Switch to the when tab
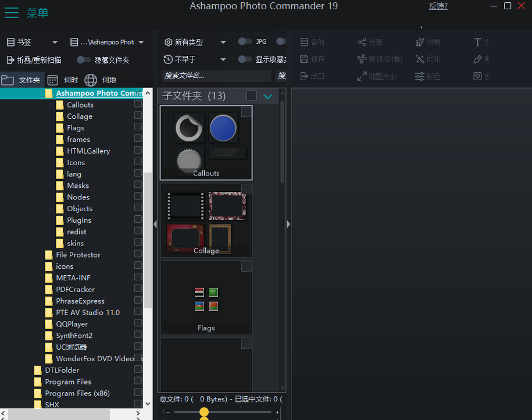532x420 pixels. click(63, 80)
